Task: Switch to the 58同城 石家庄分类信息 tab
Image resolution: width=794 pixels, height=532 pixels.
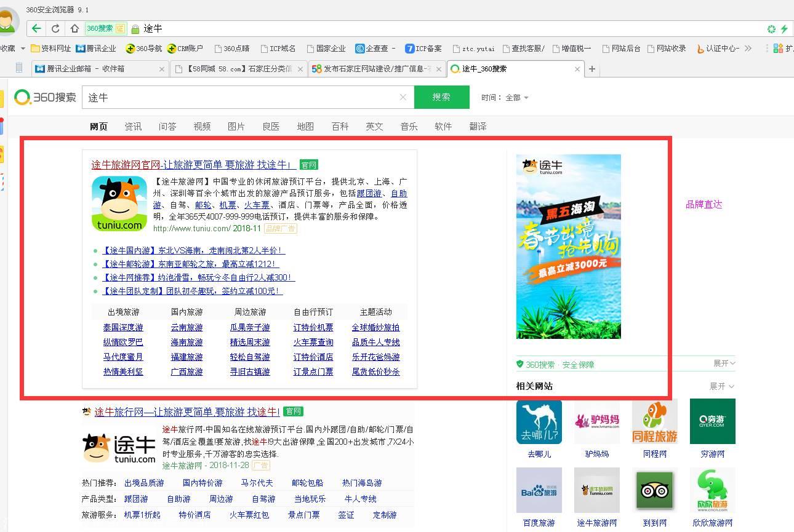Action: (239, 69)
